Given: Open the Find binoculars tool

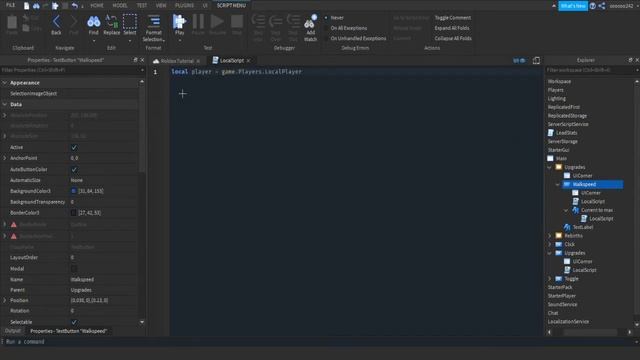Looking at the screenshot, I should (x=93, y=22).
